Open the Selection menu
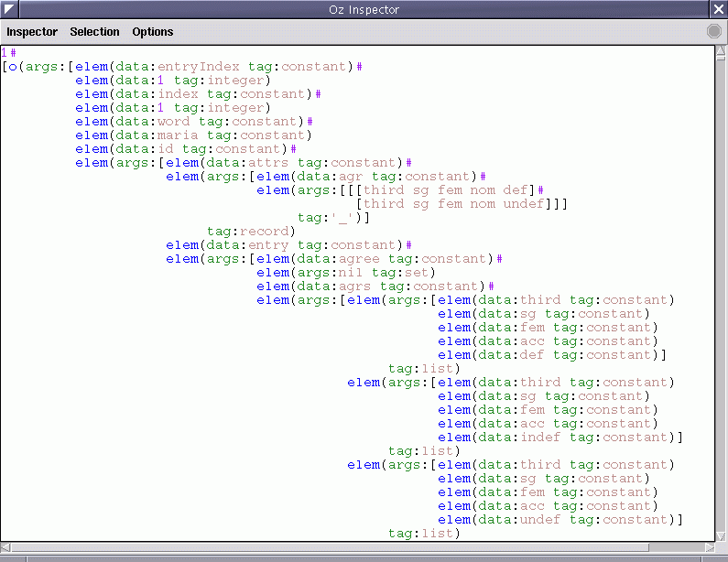Viewport: 728px width, 562px height. point(94,31)
